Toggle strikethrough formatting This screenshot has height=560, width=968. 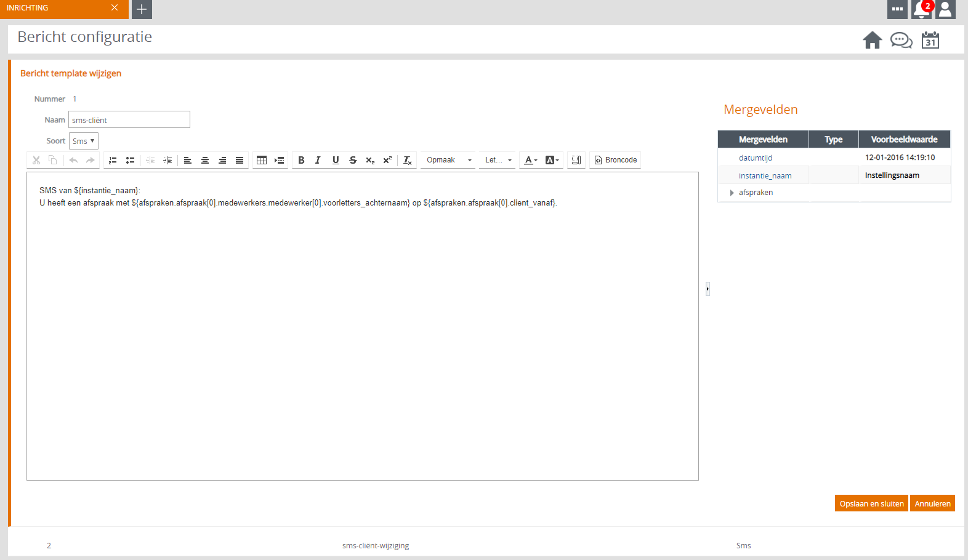pos(353,160)
